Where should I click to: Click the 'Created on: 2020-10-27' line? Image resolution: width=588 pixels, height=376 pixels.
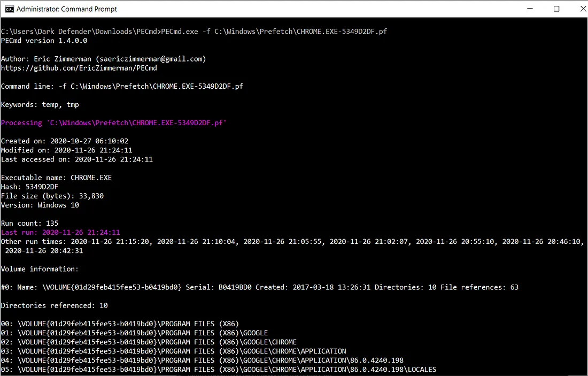pos(65,141)
